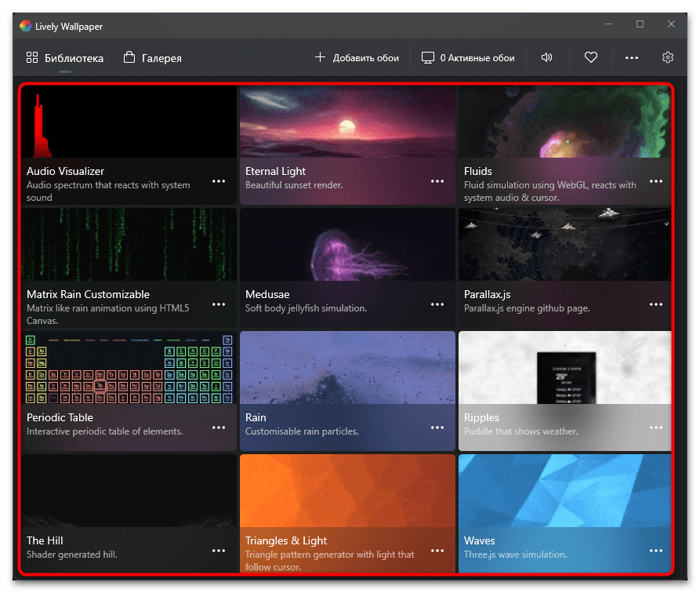Open options menu for The Hill
The width and height of the screenshot is (700, 593).
pyautogui.click(x=218, y=551)
